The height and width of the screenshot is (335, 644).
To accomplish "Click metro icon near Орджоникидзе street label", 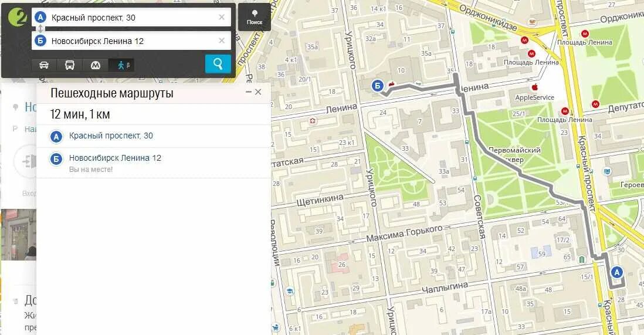I will click(524, 40).
